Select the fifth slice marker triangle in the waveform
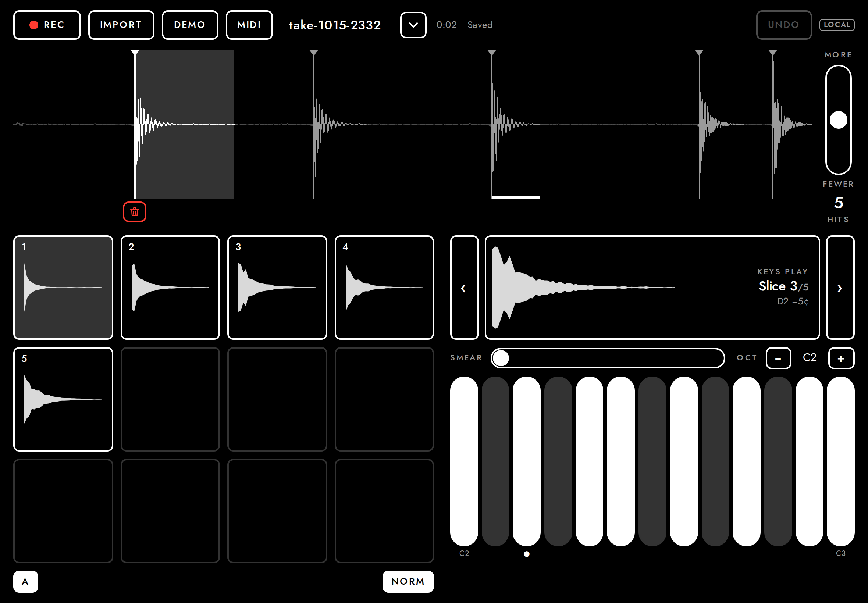This screenshot has height=603, width=868. (773, 53)
